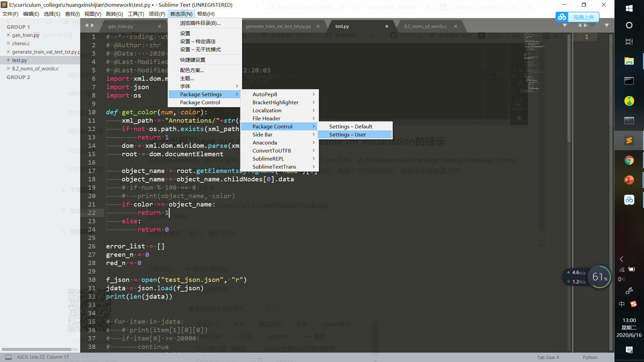Open the QQ Music taskbar icon
The height and width of the screenshot is (362, 644).
tap(629, 101)
